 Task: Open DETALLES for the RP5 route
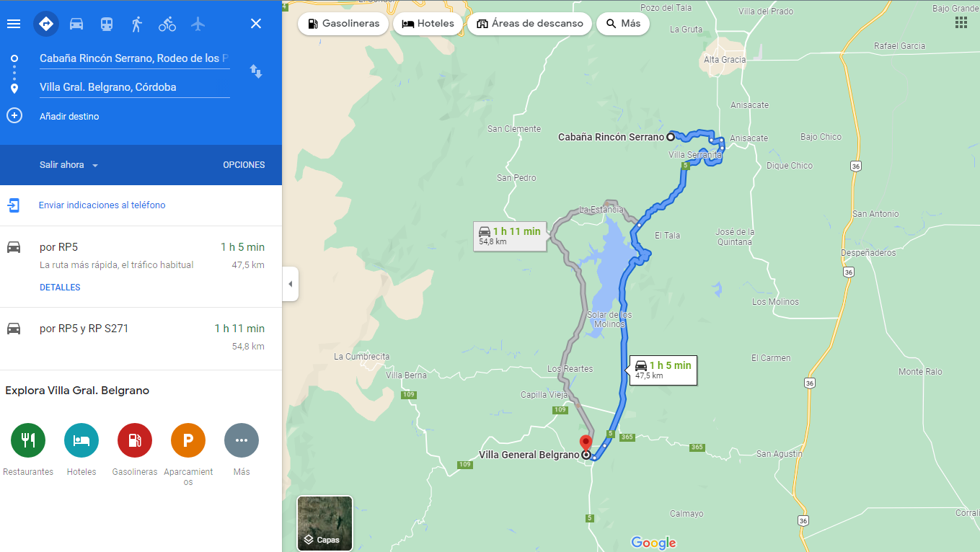(x=60, y=288)
